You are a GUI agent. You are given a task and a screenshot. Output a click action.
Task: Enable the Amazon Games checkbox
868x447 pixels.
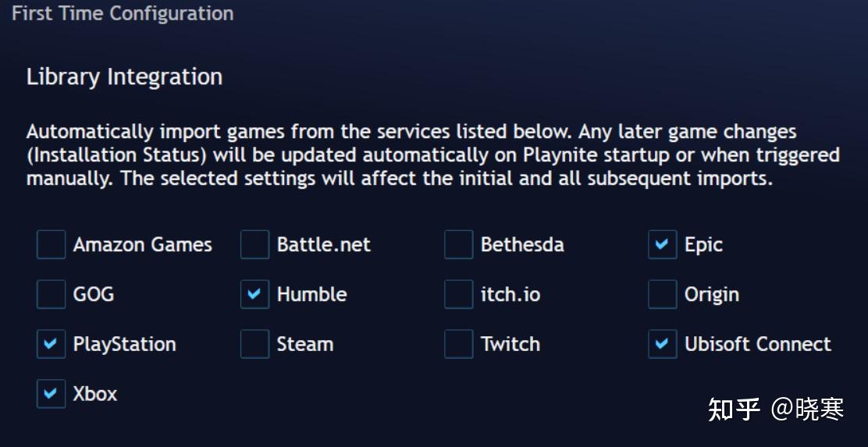pyautogui.click(x=51, y=245)
